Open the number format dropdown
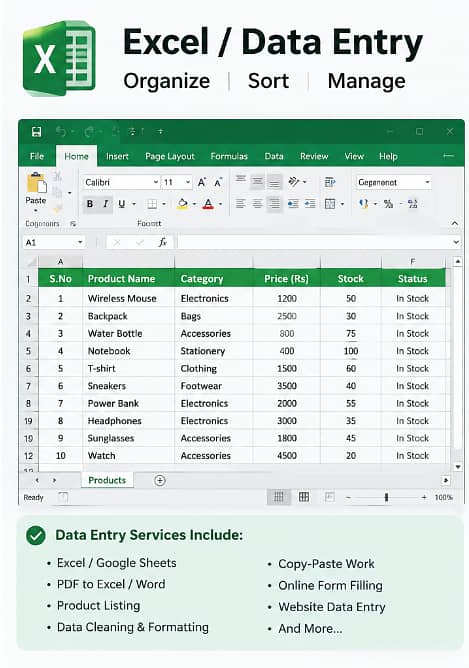Image resolution: width=469 pixels, height=668 pixels. click(427, 182)
